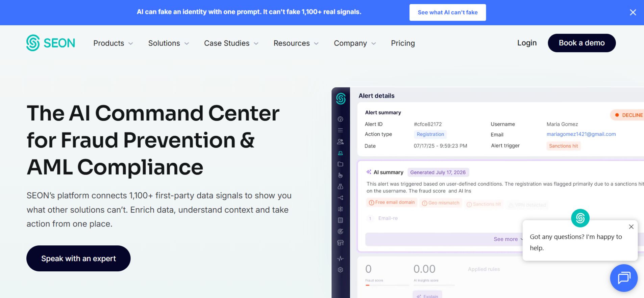Screen dimensions: 644x298
Task: Click the Explain button under AI insights
Action: click(427, 295)
